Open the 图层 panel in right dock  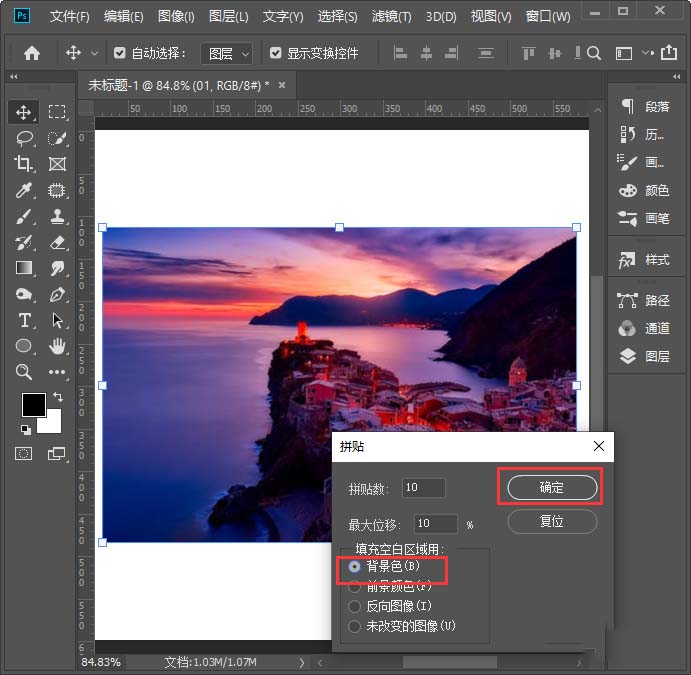(x=644, y=356)
